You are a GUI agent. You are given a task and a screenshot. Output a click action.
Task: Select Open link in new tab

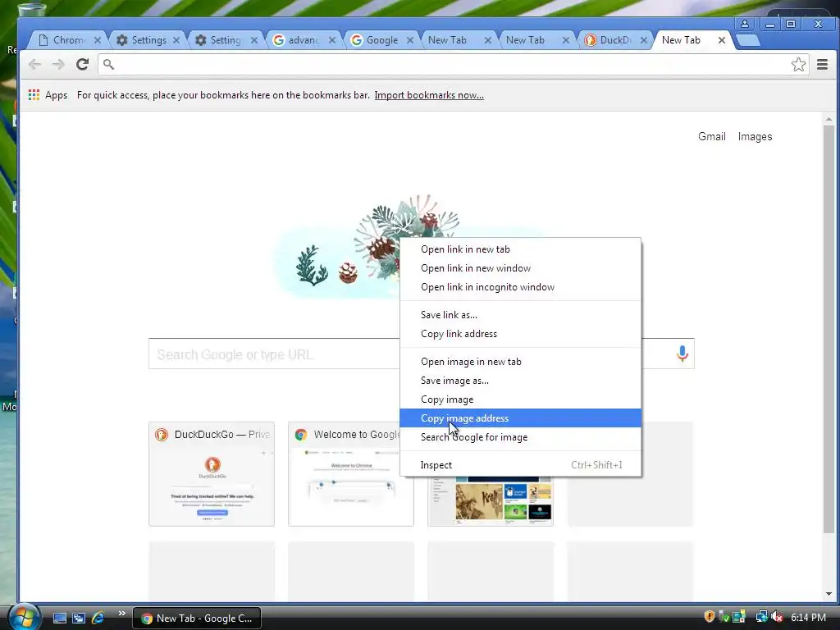click(x=520, y=249)
